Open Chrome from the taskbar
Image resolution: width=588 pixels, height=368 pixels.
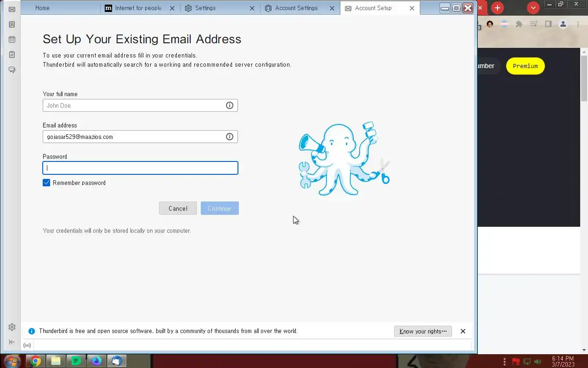coord(36,361)
